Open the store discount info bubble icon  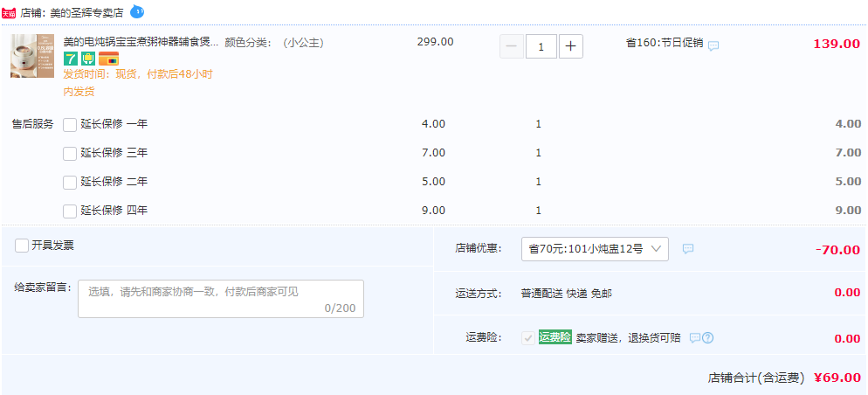687,249
